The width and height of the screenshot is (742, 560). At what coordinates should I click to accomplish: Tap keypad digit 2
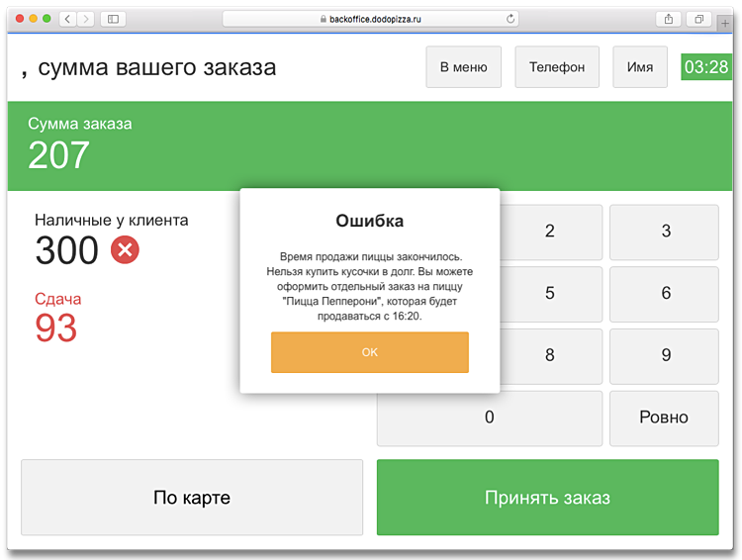pyautogui.click(x=550, y=232)
